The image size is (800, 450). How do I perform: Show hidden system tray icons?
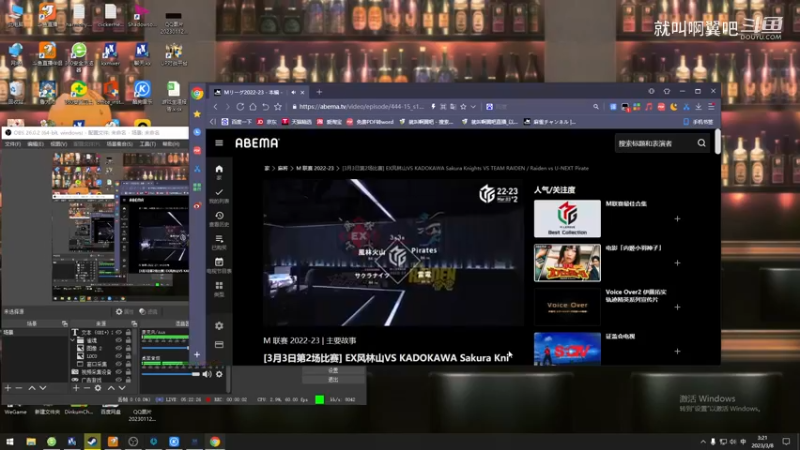(703, 442)
